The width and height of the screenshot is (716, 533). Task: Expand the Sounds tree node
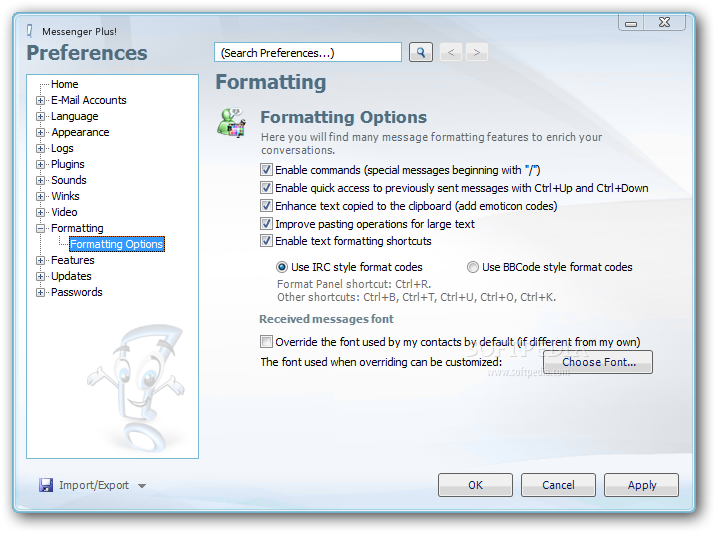tap(41, 180)
